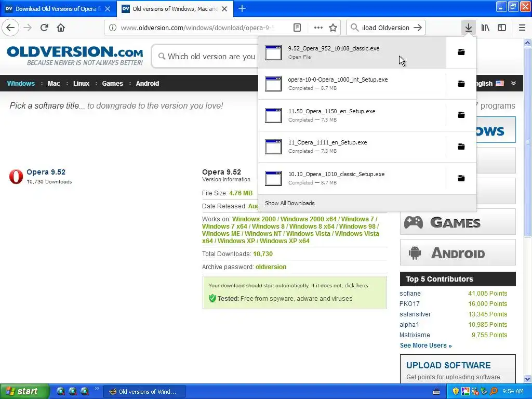
Task: Open the Library toolbar icon
Action: point(485,28)
